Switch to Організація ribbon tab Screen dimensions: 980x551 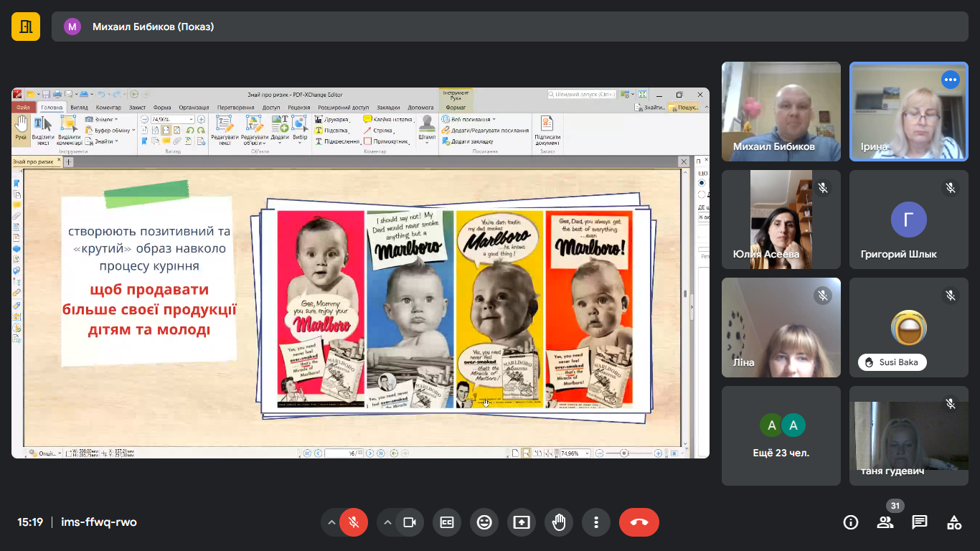(x=194, y=107)
